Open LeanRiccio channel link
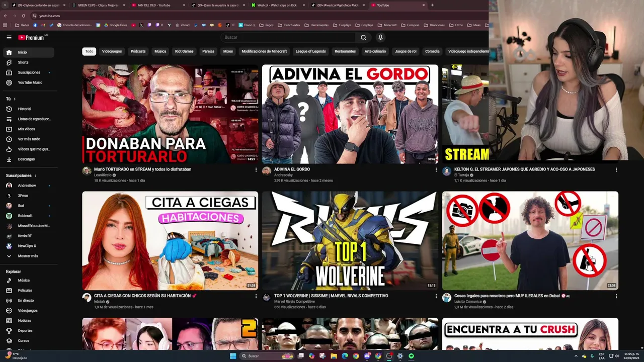Image resolution: width=644 pixels, height=362 pixels. click(x=102, y=175)
